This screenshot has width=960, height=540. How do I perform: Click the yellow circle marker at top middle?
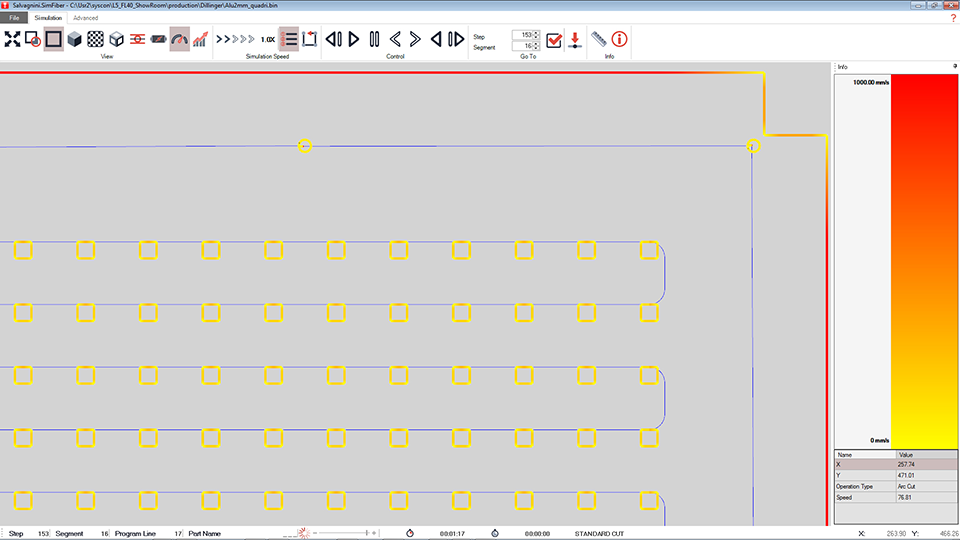coord(305,146)
